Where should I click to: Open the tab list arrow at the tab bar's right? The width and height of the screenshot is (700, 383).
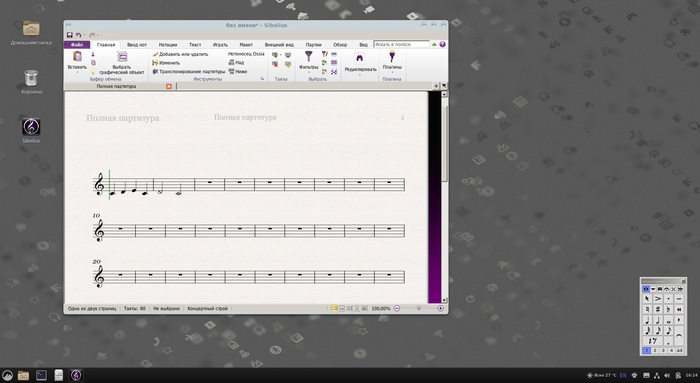click(444, 86)
